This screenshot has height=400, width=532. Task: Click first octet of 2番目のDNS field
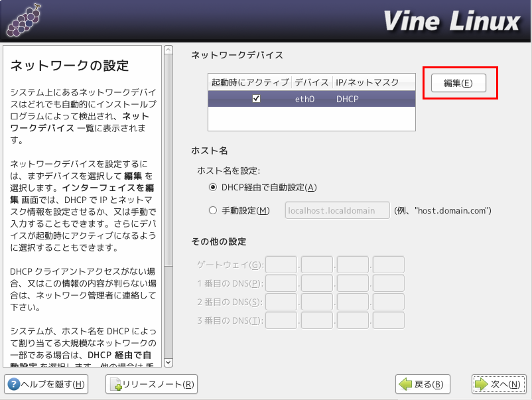point(281,302)
